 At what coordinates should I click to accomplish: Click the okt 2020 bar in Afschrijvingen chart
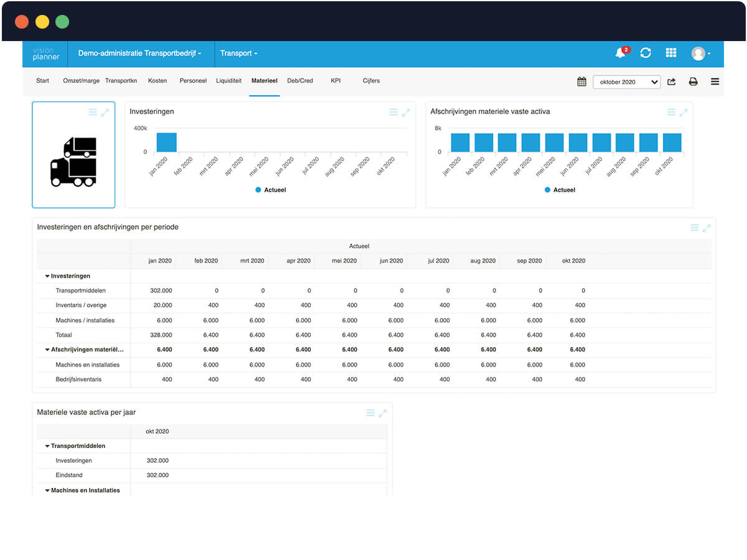tap(672, 142)
